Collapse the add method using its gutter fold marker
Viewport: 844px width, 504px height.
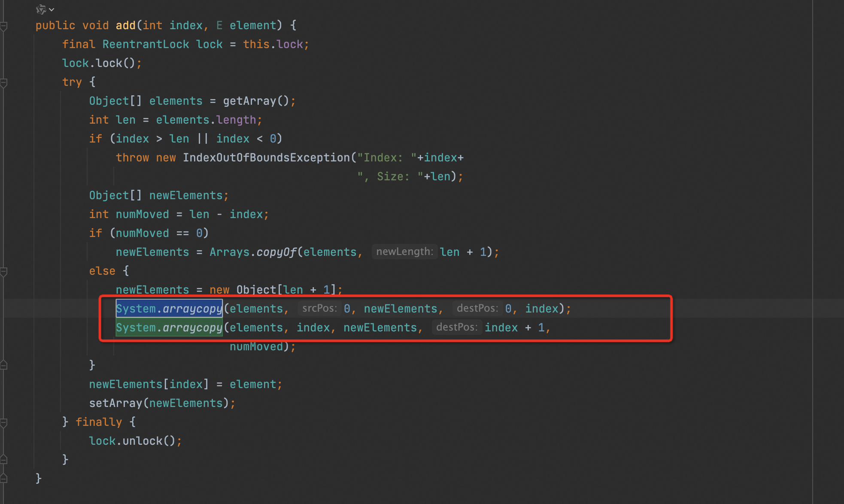[4, 27]
